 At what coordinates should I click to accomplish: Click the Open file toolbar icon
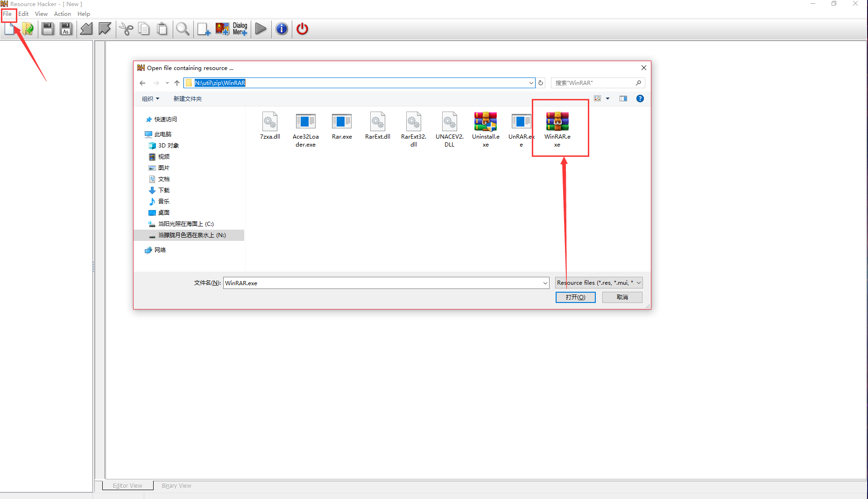click(x=28, y=29)
